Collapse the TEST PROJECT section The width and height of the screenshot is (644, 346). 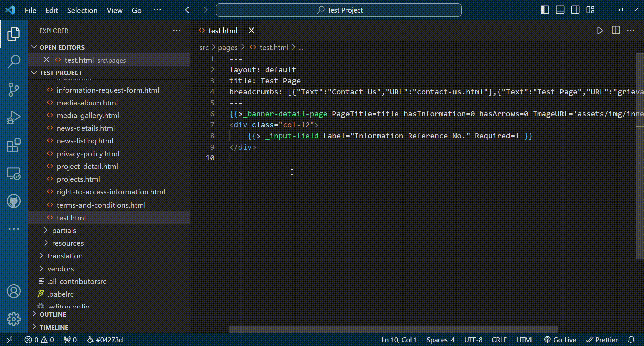tap(109, 73)
